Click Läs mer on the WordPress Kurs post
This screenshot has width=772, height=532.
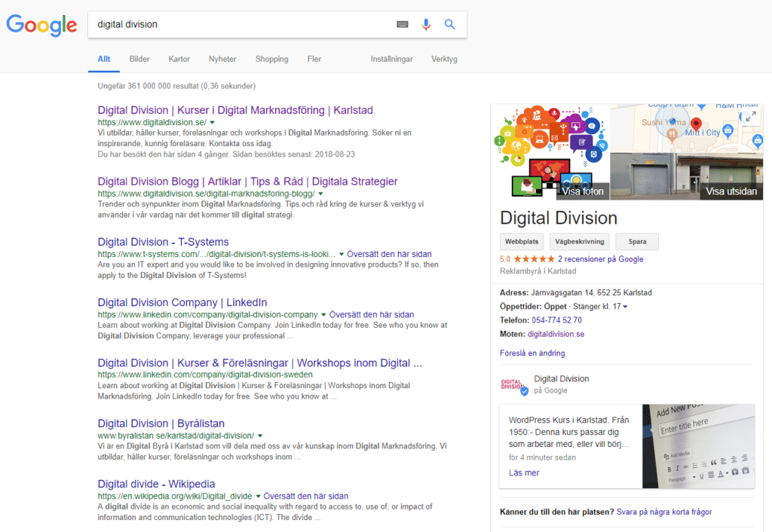[x=524, y=473]
